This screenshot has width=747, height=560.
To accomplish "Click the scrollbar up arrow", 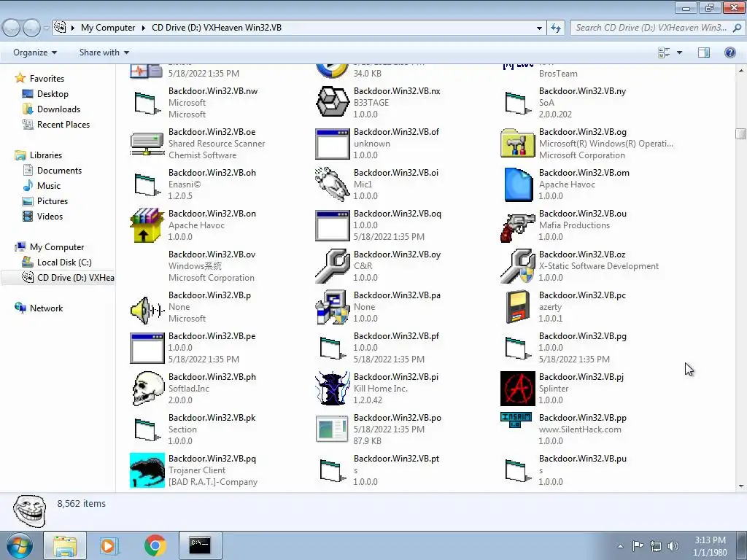I will click(740, 71).
